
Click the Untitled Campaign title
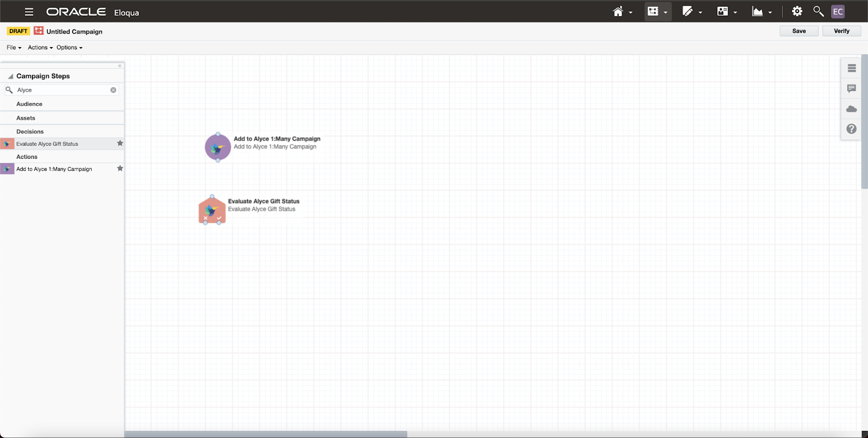tap(74, 31)
